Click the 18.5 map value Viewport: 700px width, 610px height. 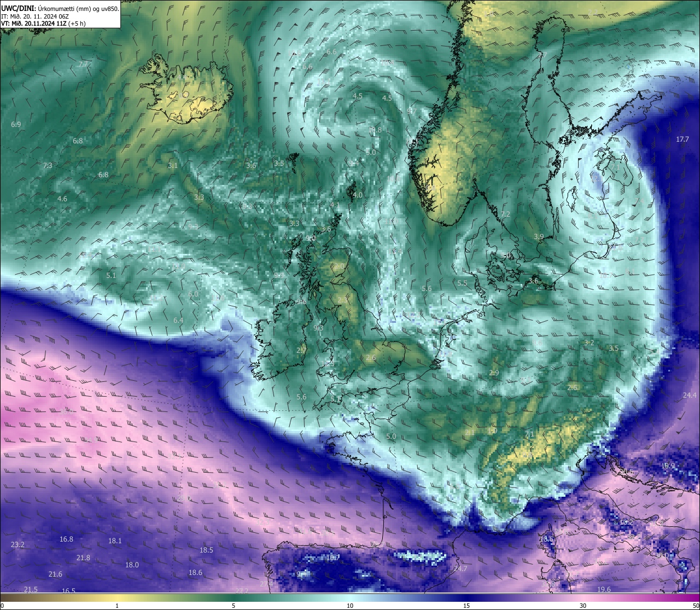click(x=206, y=550)
